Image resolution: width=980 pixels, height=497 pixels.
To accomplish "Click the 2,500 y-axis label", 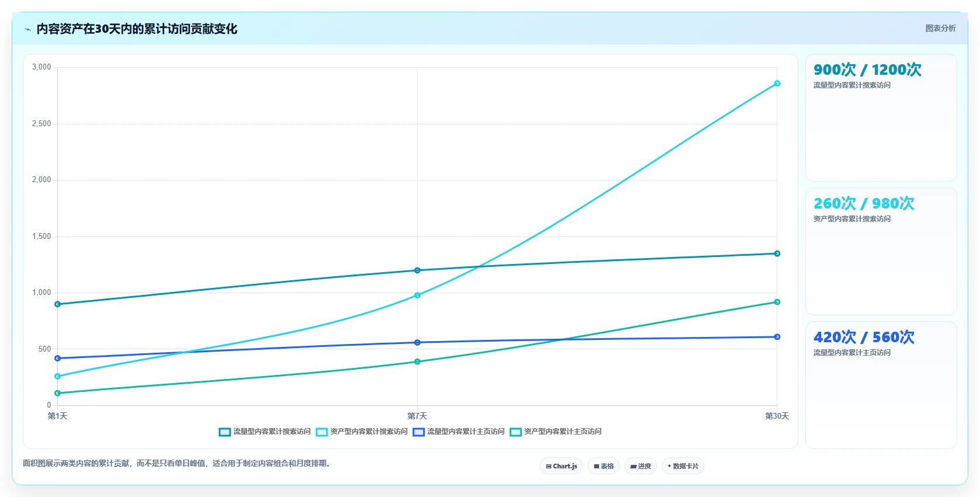I will (x=41, y=124).
